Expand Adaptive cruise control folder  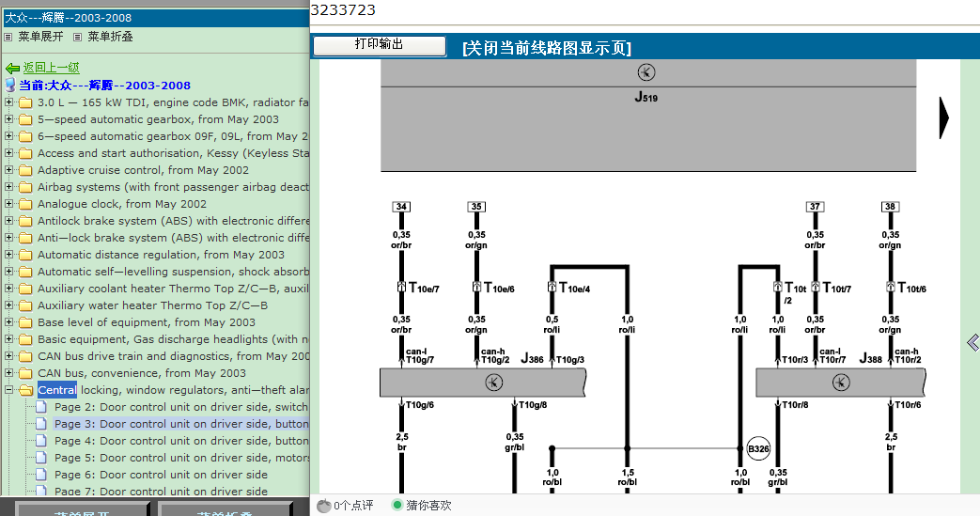8,169
